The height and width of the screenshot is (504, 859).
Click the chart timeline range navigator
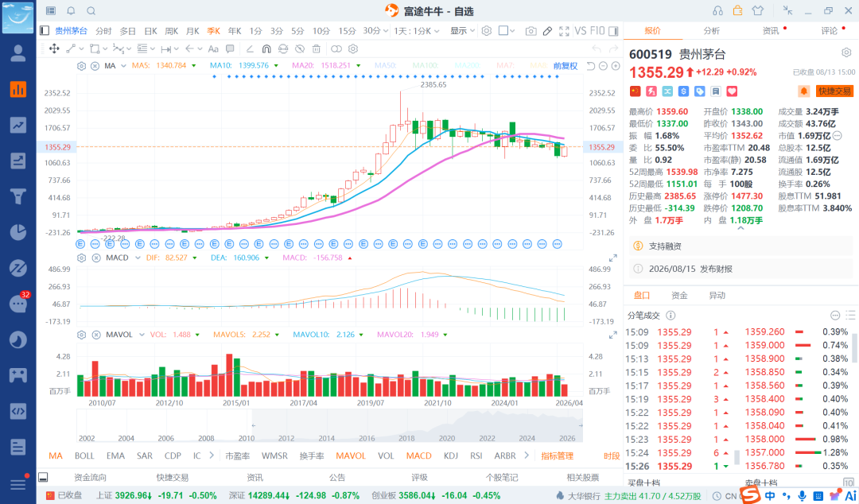pyautogui.click(x=329, y=425)
